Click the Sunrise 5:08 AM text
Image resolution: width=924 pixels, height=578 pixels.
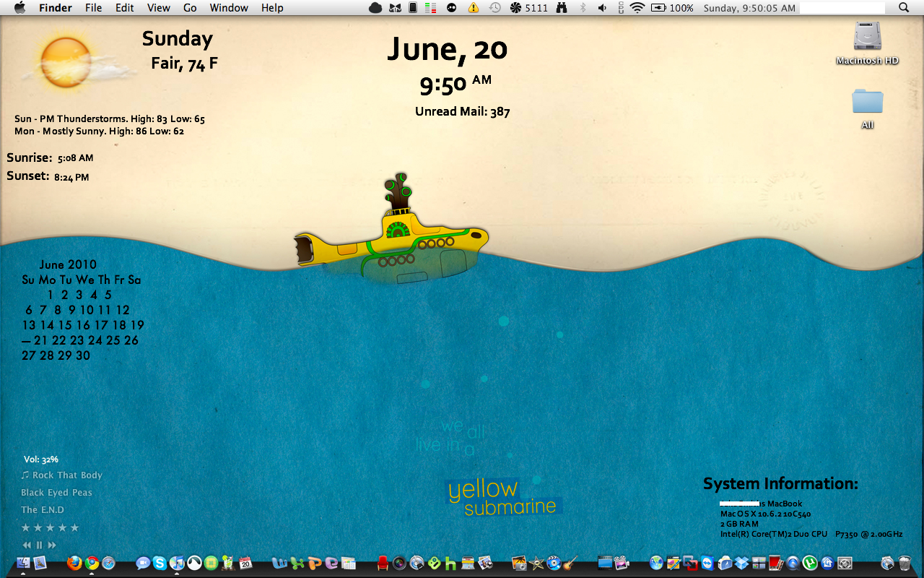click(50, 158)
